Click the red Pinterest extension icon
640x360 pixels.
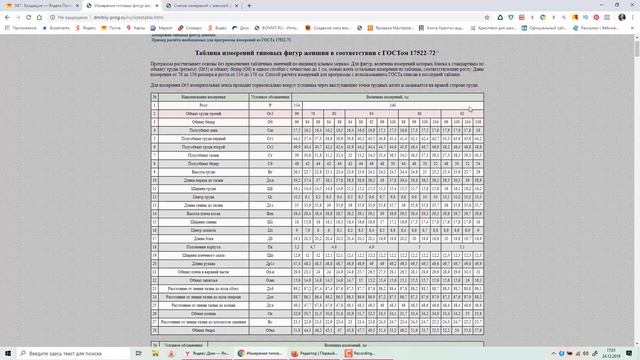pos(596,18)
